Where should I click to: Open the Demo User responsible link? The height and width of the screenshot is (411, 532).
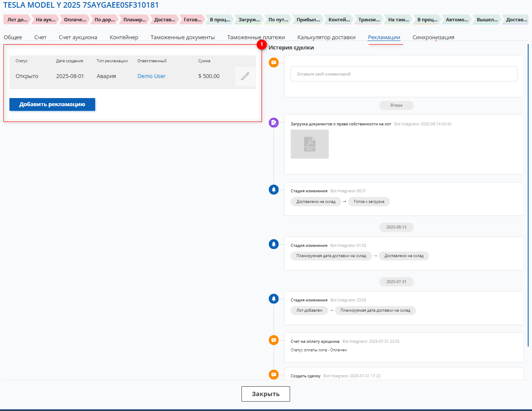(x=151, y=76)
